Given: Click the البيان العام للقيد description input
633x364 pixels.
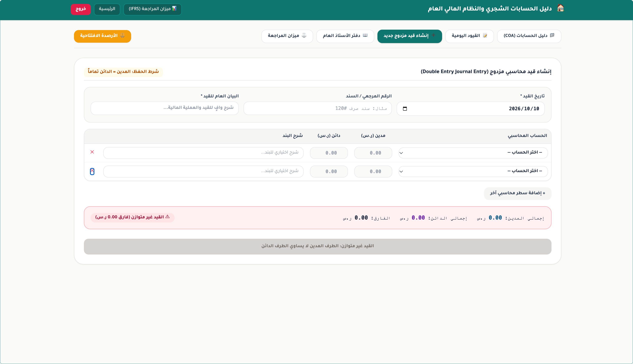Looking at the screenshot, I should pos(165,108).
